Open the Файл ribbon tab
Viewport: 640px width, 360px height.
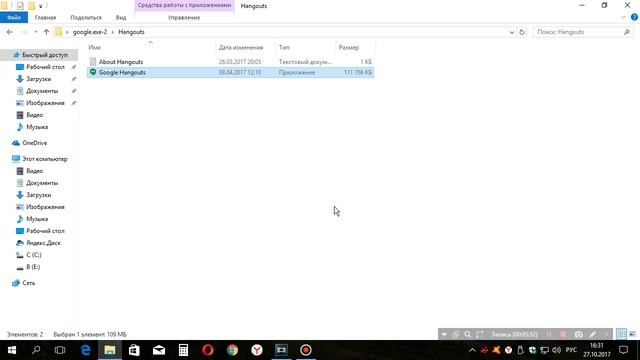pos(14,18)
